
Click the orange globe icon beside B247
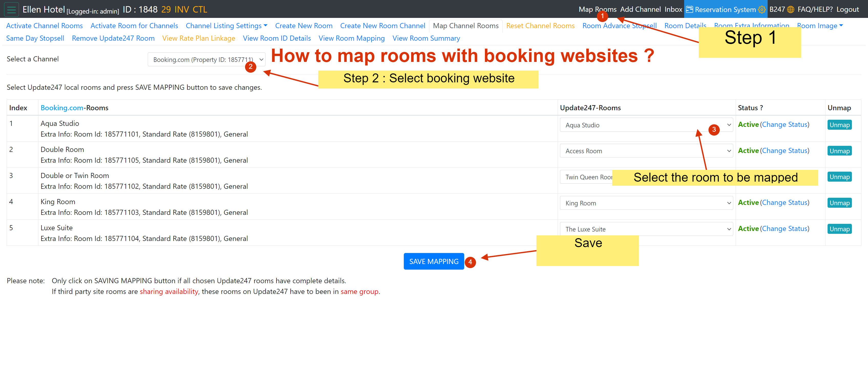pyautogui.click(x=790, y=9)
